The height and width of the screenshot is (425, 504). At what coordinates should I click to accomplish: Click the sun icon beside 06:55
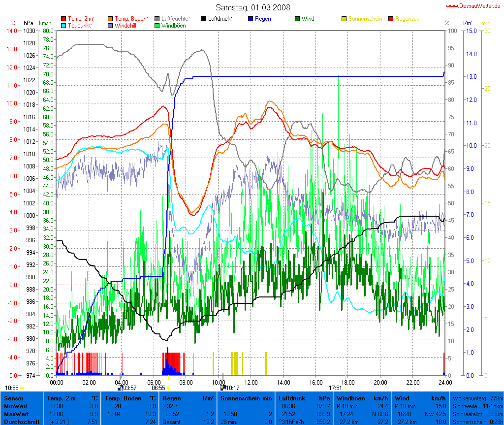[x=168, y=388]
